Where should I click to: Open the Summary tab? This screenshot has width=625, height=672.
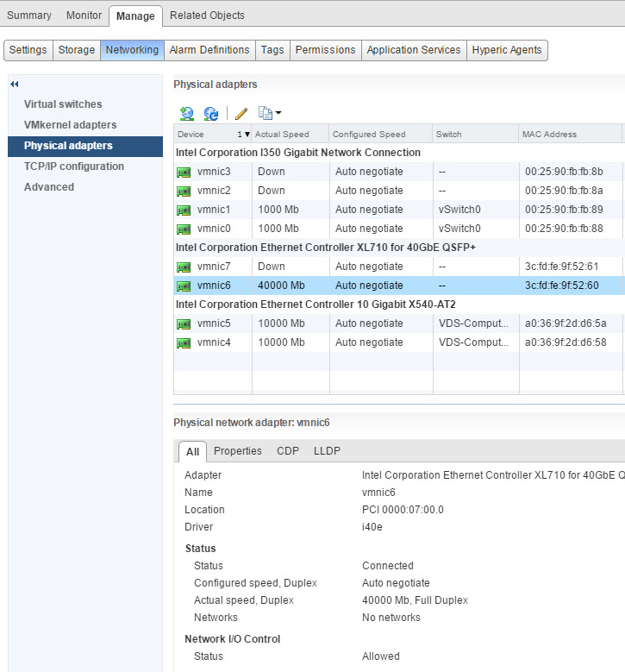tap(29, 16)
